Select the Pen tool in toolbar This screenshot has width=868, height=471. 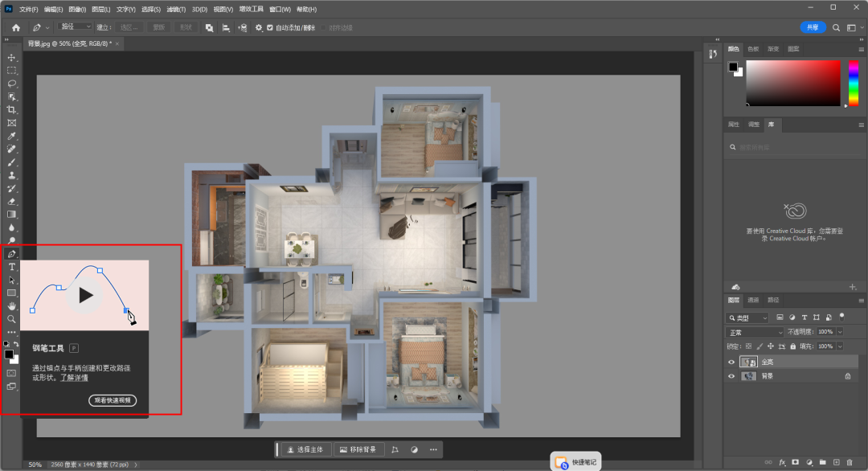11,254
